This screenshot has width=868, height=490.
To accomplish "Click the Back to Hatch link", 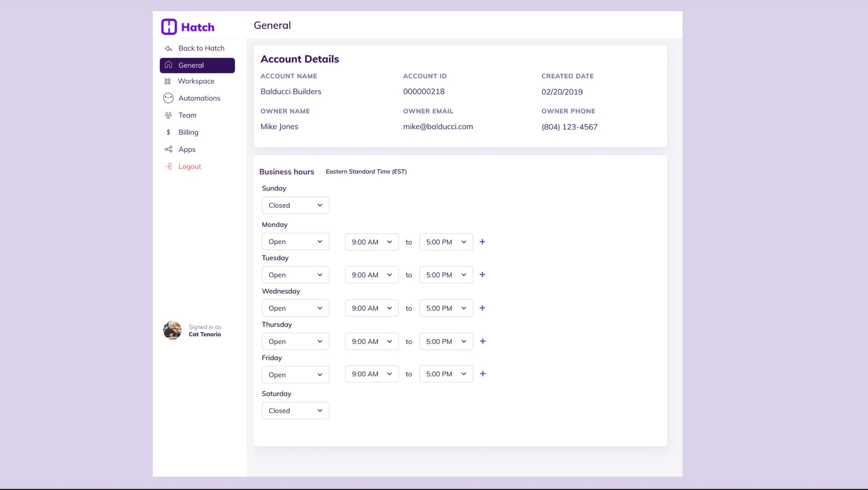I will coord(201,48).
